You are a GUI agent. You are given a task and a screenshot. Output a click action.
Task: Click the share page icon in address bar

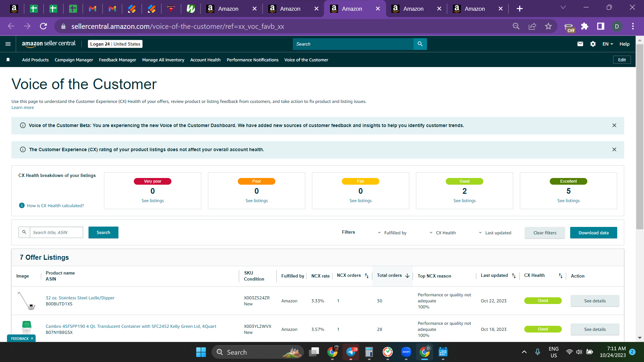532,26
